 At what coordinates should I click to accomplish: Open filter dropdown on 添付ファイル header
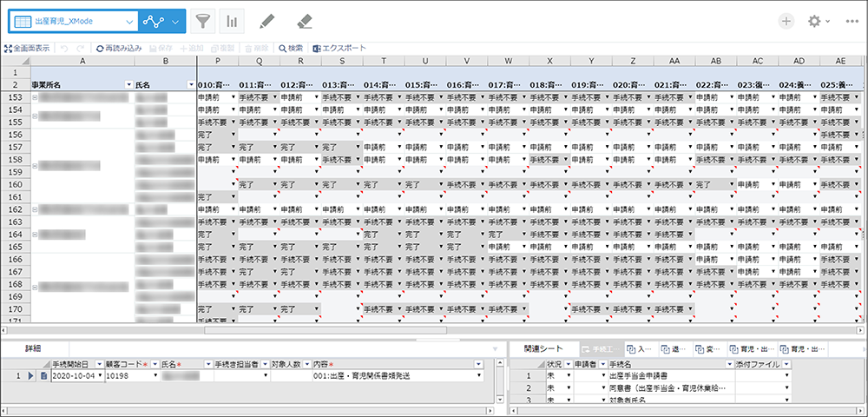click(786, 364)
